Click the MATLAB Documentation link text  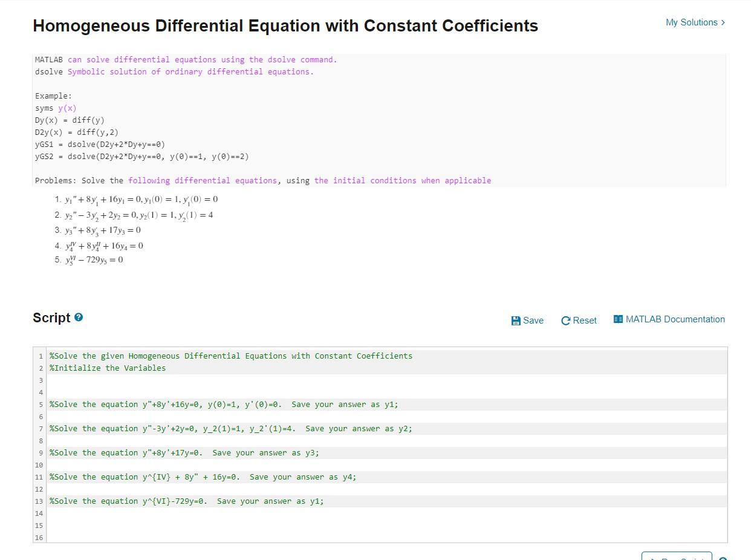tap(674, 319)
